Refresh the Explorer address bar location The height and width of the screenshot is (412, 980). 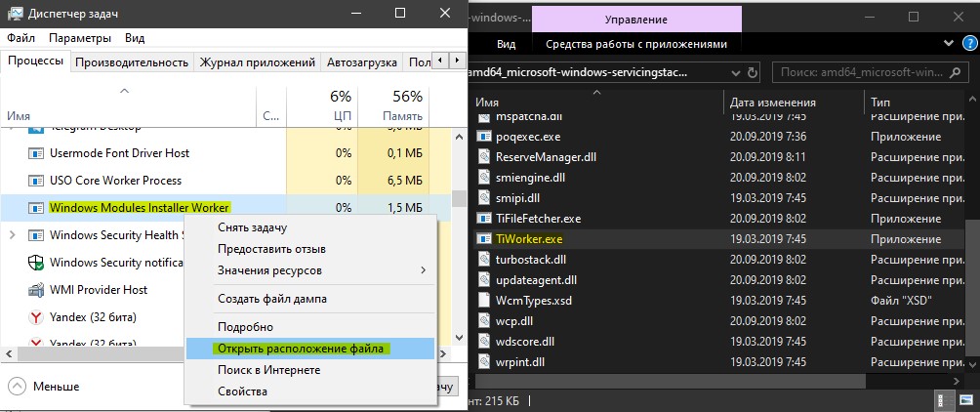[x=751, y=72]
